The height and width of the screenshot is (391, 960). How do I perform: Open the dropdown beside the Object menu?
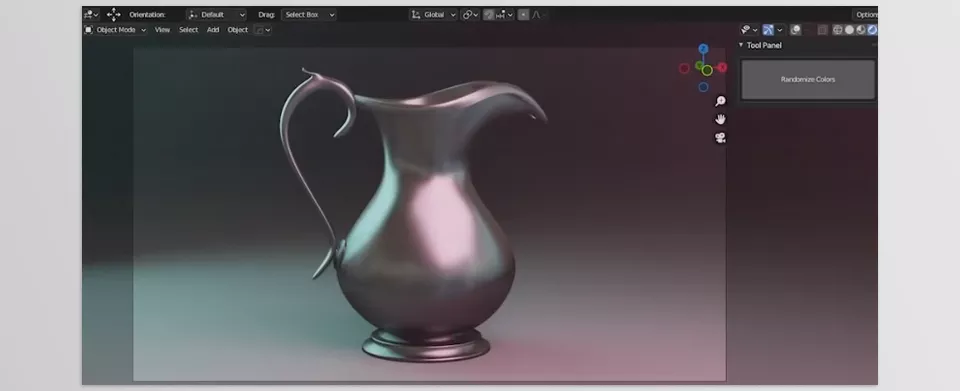262,30
